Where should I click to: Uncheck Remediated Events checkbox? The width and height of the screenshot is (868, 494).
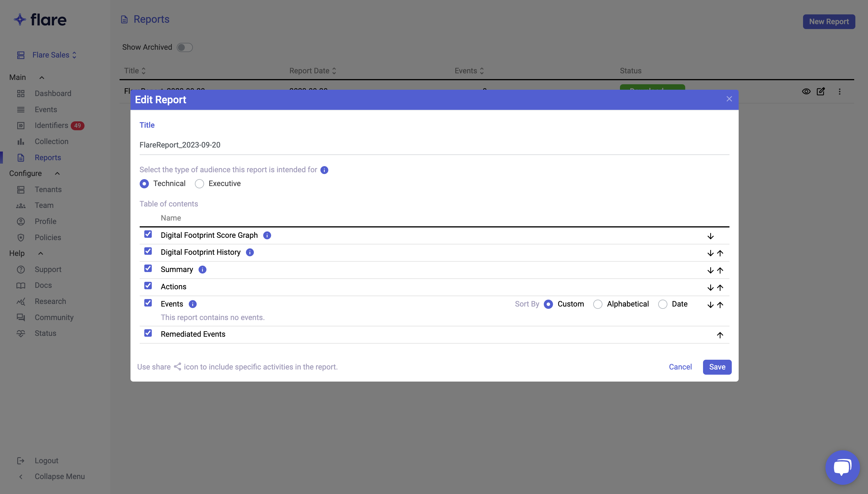point(148,333)
